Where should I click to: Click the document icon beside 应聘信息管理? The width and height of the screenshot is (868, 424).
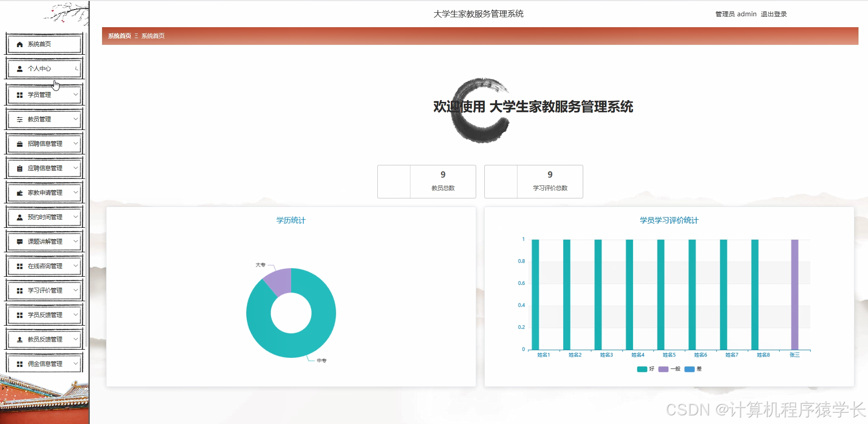[19, 168]
